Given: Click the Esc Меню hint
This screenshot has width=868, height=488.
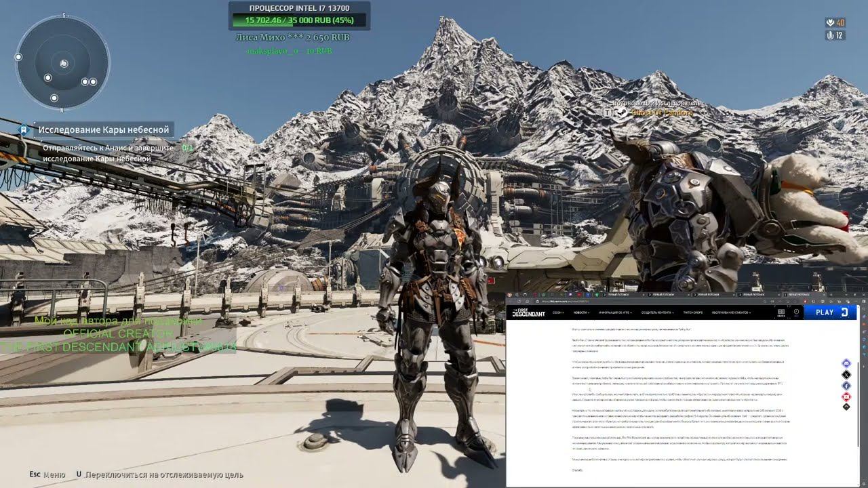Looking at the screenshot, I should (x=47, y=475).
